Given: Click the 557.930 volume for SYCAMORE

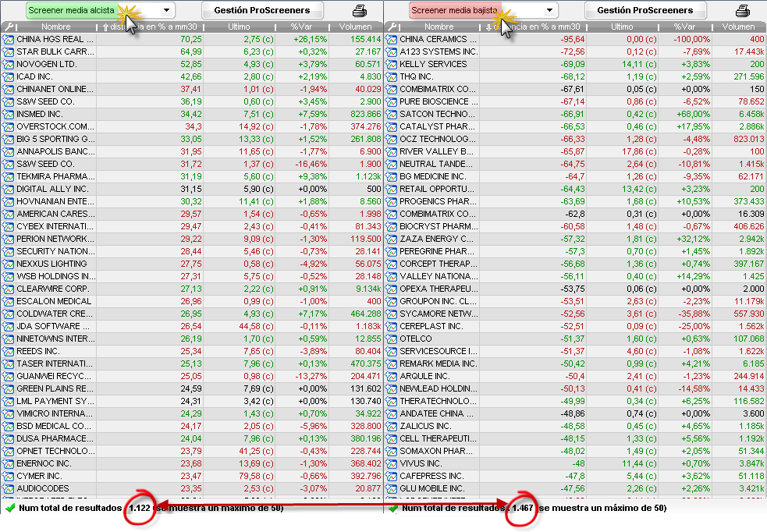Looking at the screenshot, I should pos(748,314).
